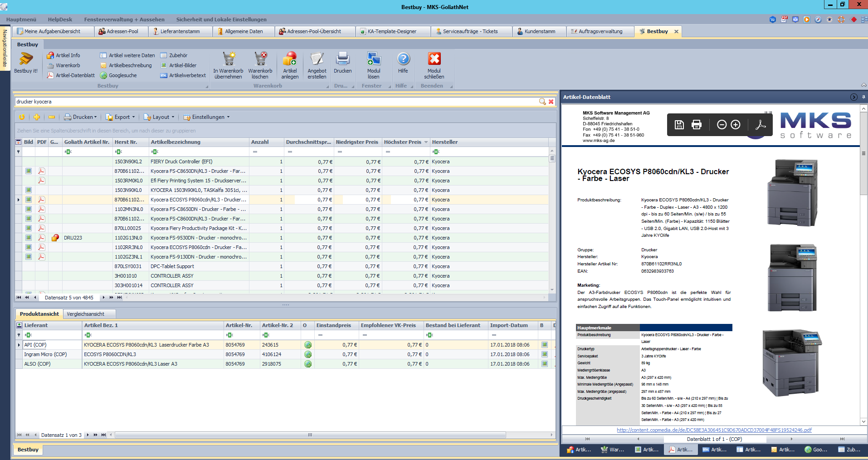Save the datasheet PDF with disk icon
Image resolution: width=868 pixels, height=460 pixels.
click(x=679, y=125)
